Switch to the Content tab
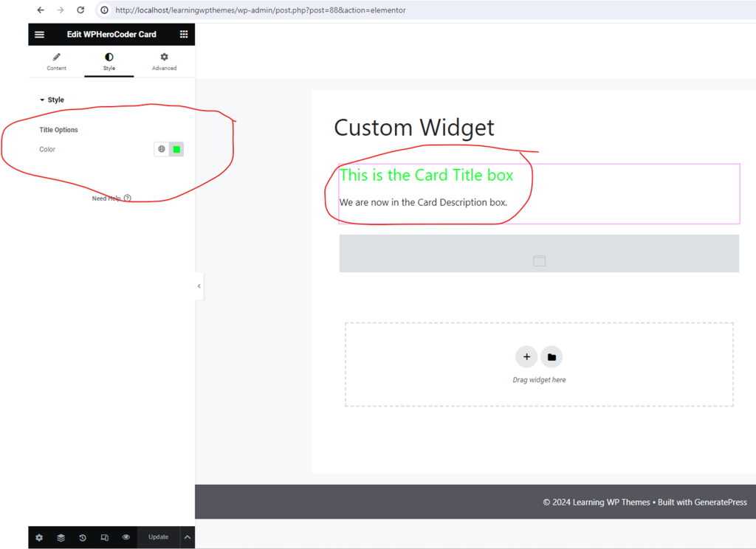 (x=56, y=62)
